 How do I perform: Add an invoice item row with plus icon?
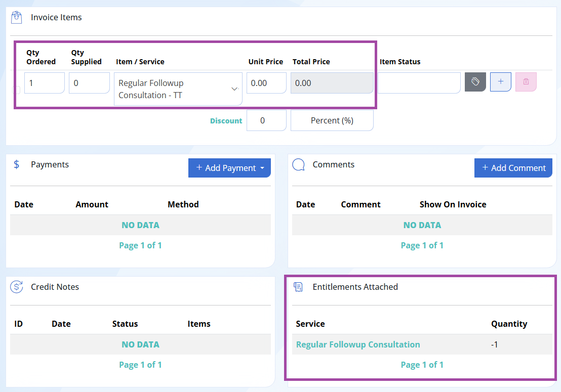tap(501, 82)
